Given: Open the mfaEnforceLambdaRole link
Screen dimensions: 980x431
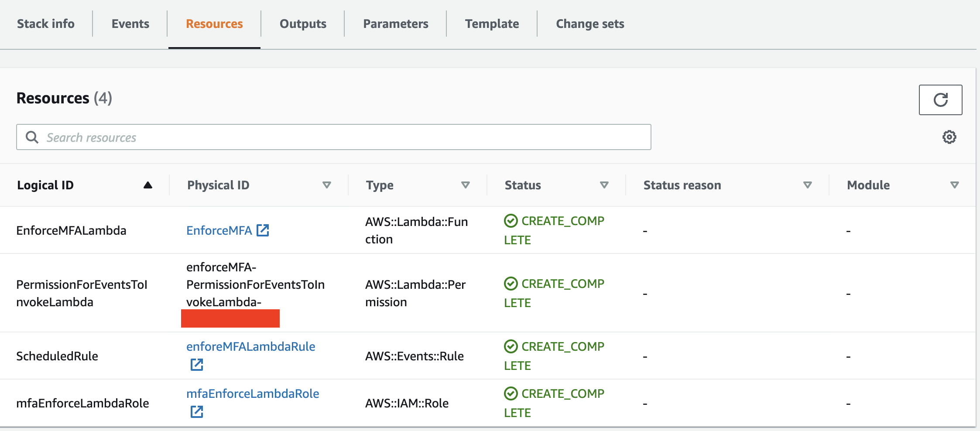Looking at the screenshot, I should (x=253, y=394).
